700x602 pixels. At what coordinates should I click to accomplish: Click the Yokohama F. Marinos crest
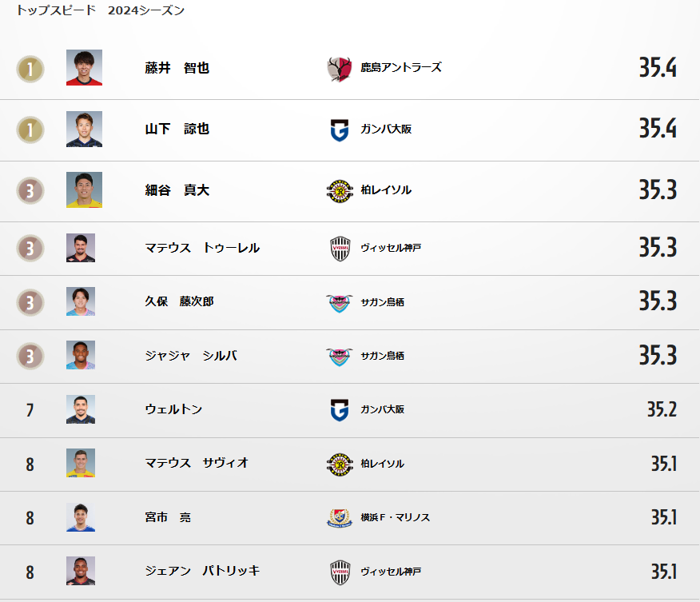340,518
